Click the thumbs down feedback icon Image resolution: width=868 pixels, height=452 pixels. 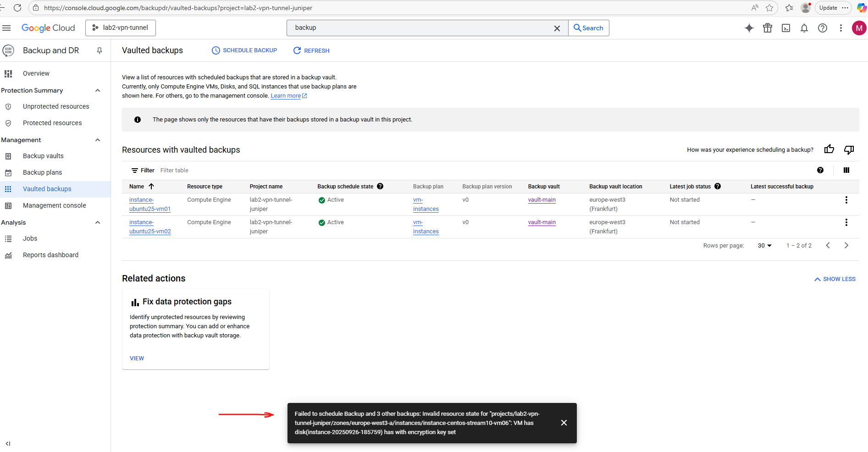point(849,149)
